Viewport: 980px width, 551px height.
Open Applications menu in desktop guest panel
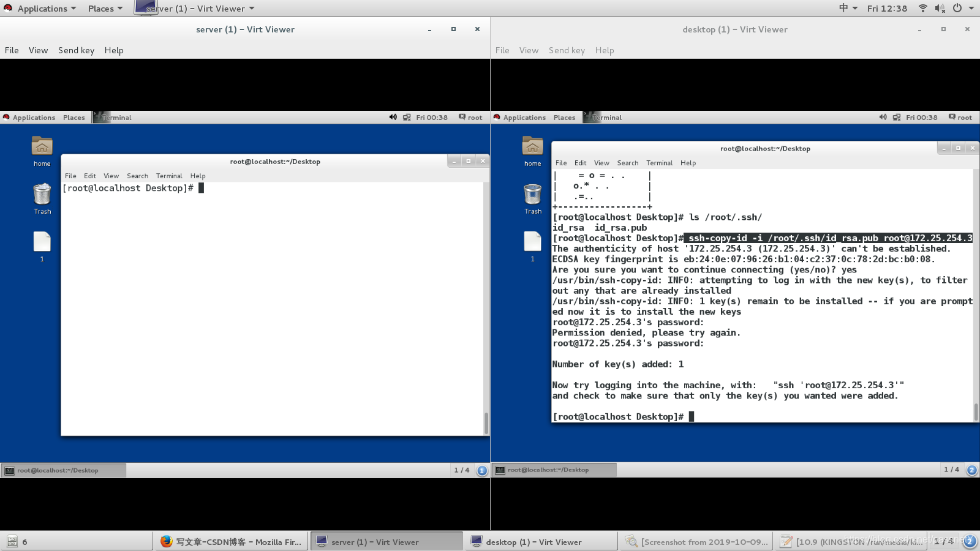tap(519, 118)
